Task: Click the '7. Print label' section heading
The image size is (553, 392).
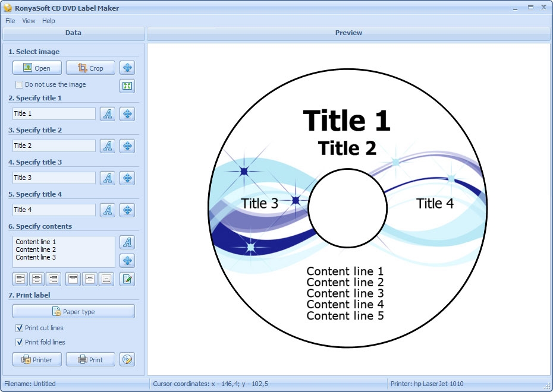Action: pos(29,295)
